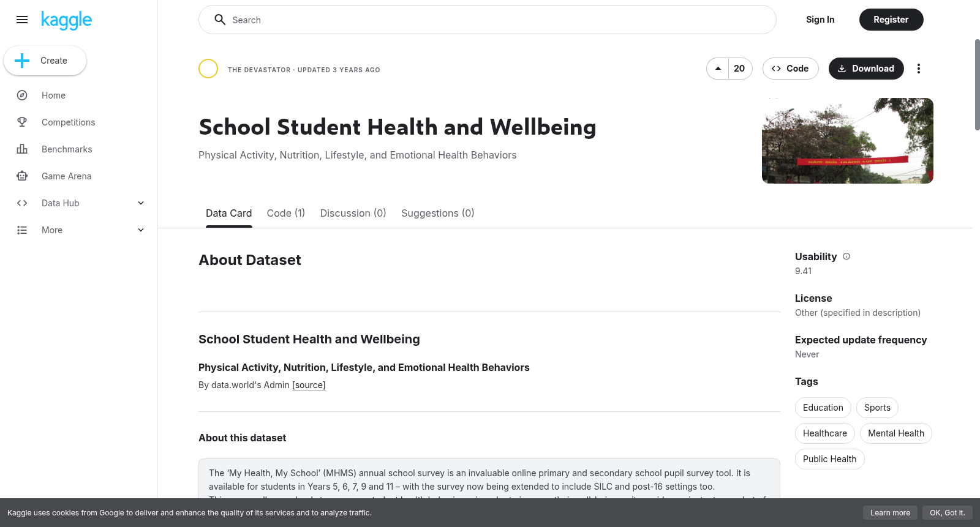Click the Kaggle logo
Image resolution: width=980 pixels, height=527 pixels.
66,20
